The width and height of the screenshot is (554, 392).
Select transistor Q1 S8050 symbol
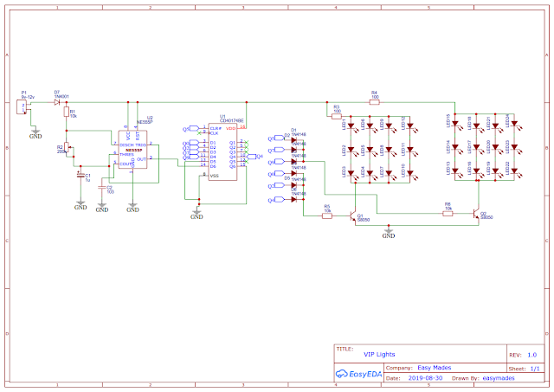click(x=353, y=216)
